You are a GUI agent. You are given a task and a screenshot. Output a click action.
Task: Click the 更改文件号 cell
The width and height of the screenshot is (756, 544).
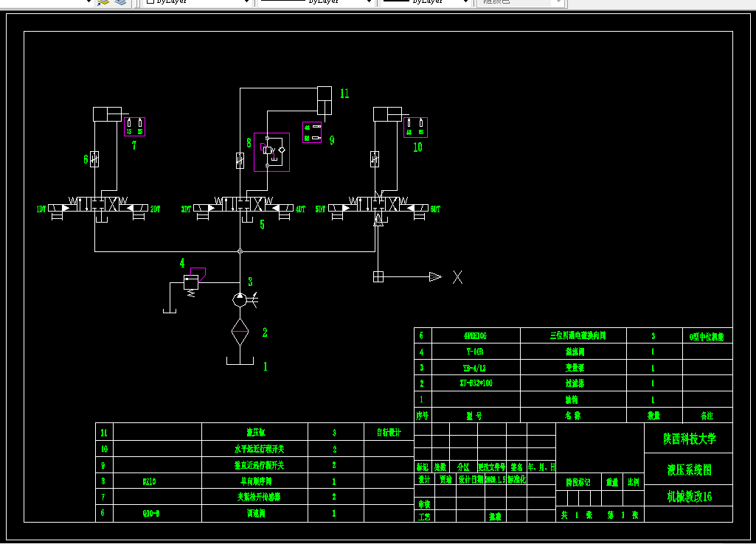[x=492, y=467]
